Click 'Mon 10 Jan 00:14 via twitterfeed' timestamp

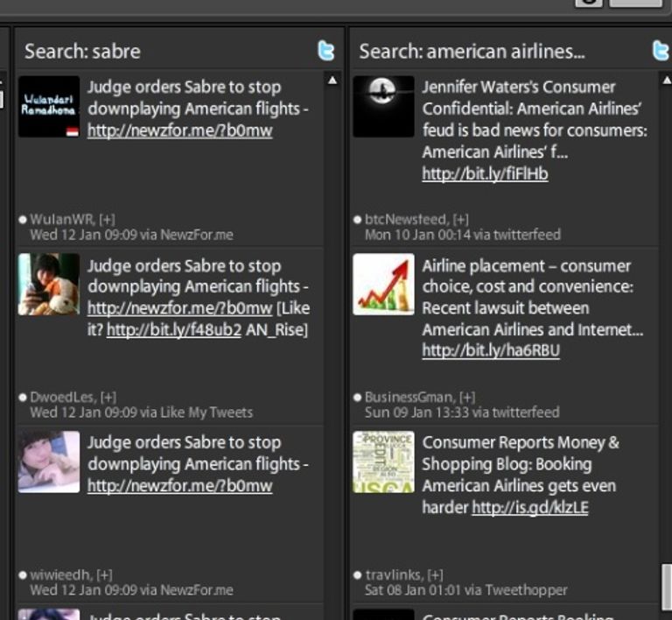coord(463,235)
